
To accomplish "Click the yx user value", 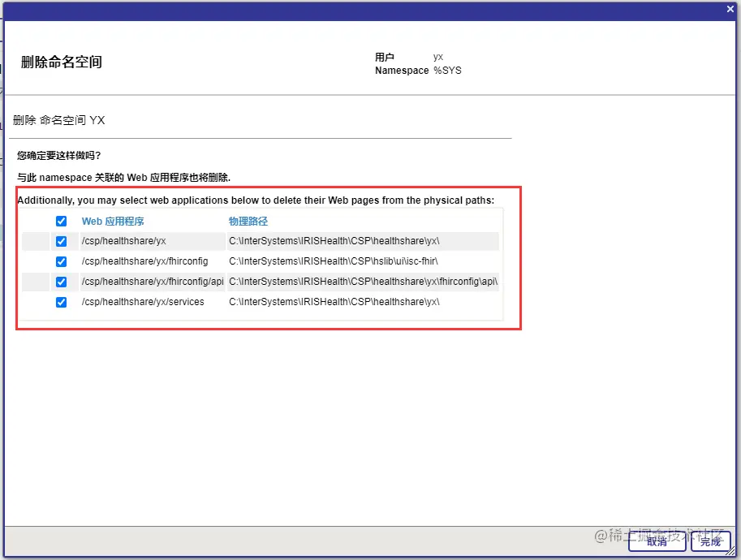I will [x=438, y=57].
